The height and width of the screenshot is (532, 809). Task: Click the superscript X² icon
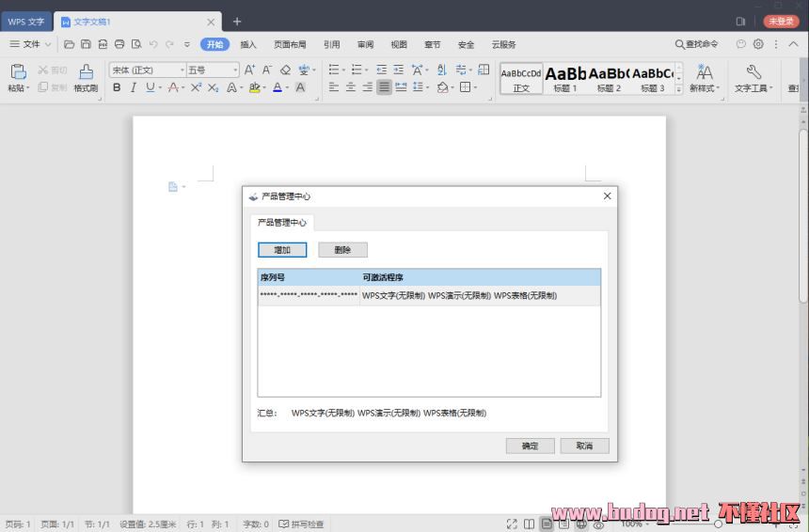pos(196,87)
